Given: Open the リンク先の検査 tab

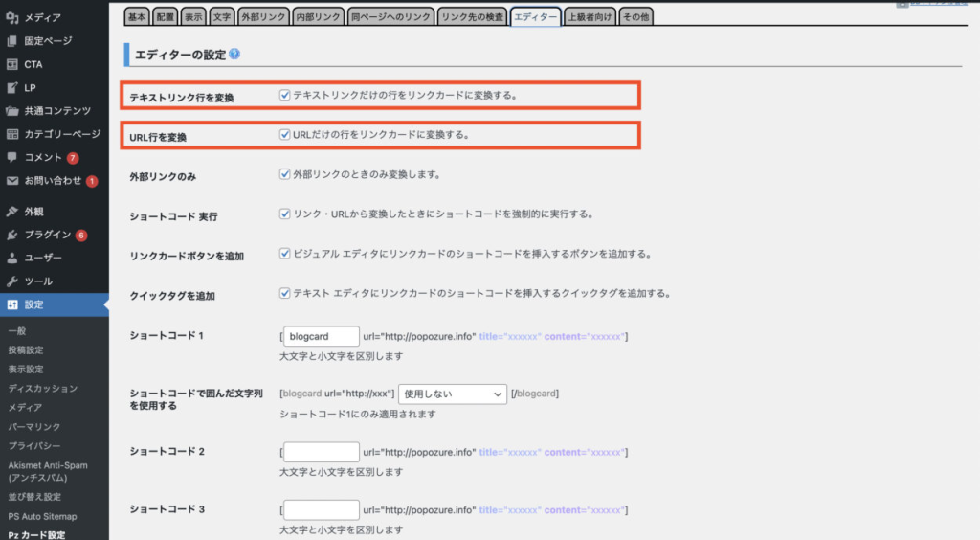Looking at the screenshot, I should tap(472, 16).
